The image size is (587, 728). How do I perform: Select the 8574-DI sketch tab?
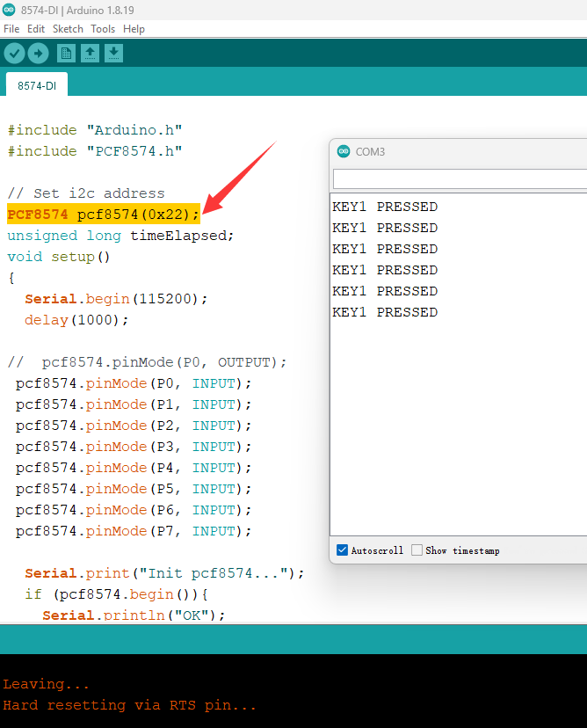point(36,85)
